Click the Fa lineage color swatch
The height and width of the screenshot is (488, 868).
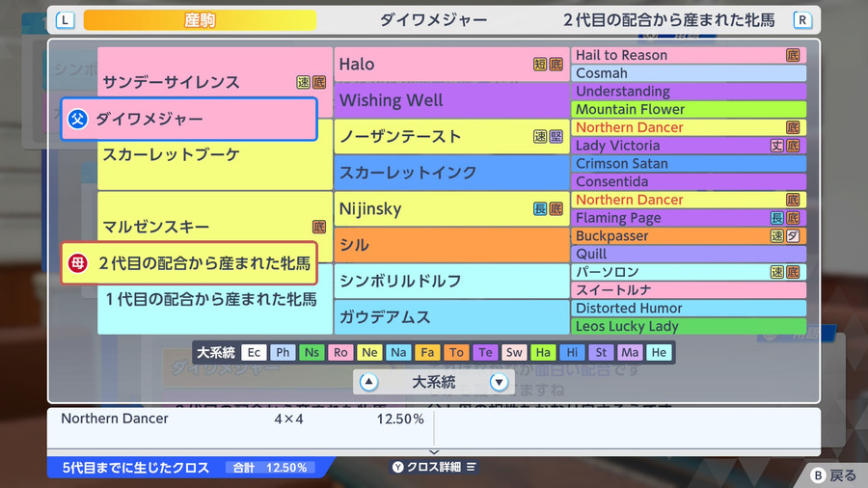tap(427, 352)
